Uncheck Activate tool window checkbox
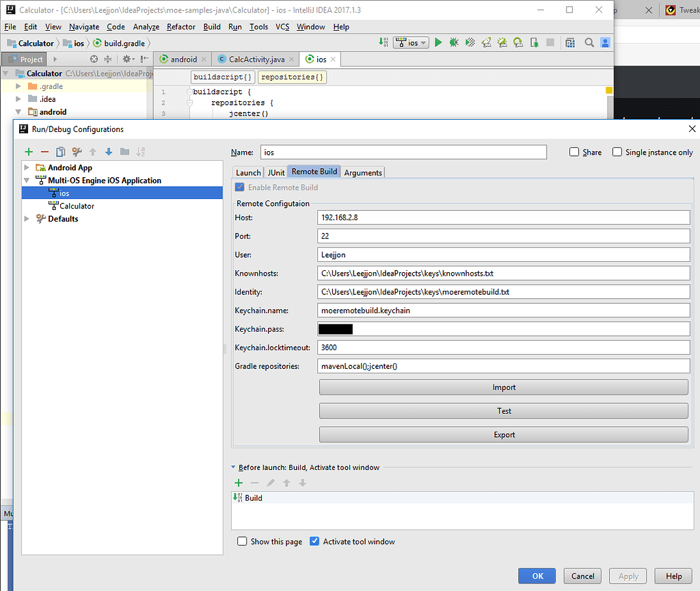700x591 pixels. (x=314, y=542)
